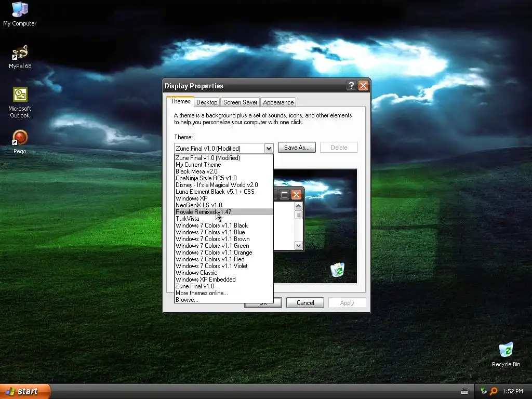Click the Cancel button
This screenshot has height=399, width=532.
point(305,303)
